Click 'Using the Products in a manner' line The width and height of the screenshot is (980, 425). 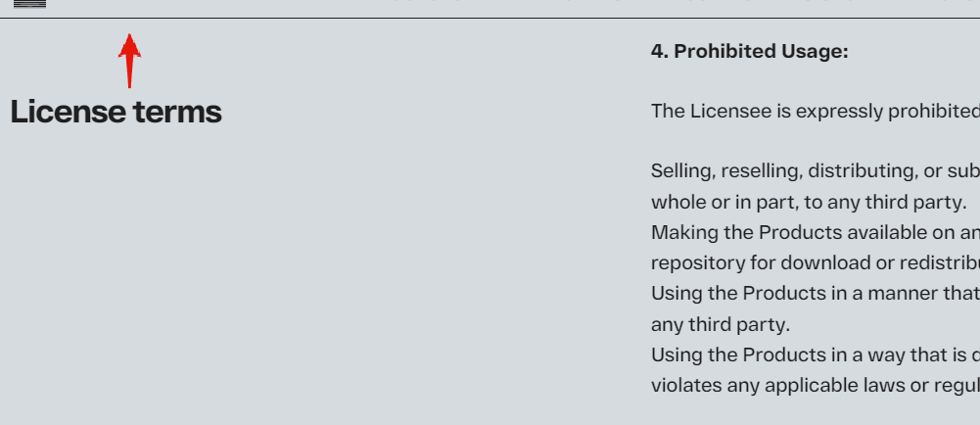[x=815, y=294]
